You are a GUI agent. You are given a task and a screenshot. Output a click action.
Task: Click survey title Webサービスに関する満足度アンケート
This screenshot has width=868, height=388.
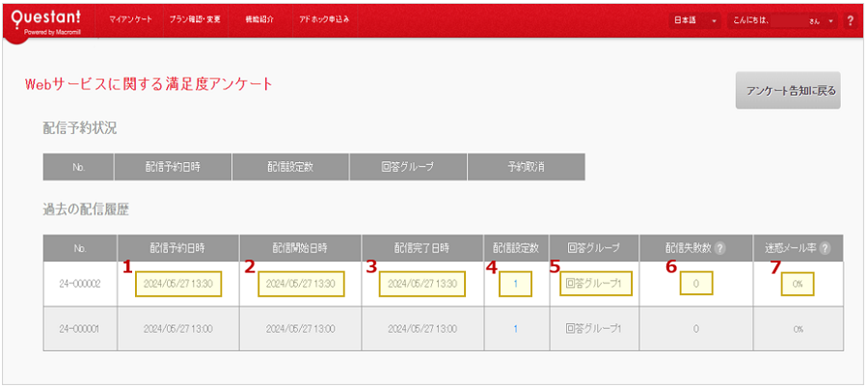(149, 84)
